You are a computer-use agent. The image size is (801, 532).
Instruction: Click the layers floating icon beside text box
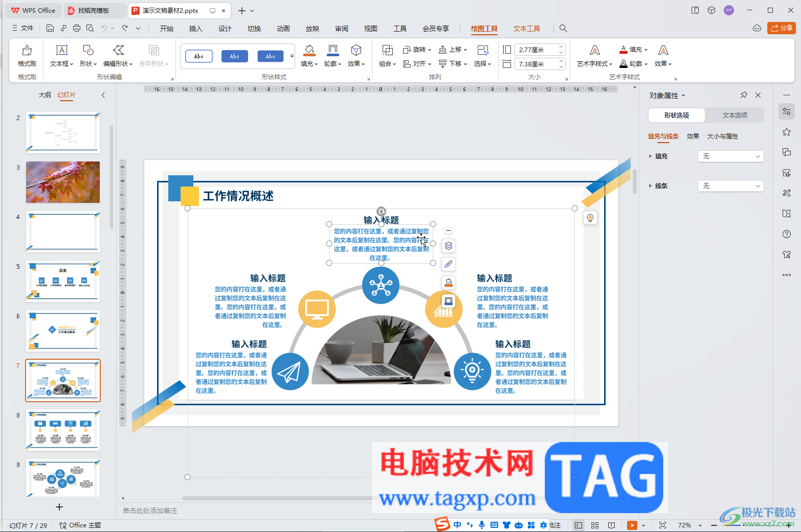coord(449,246)
